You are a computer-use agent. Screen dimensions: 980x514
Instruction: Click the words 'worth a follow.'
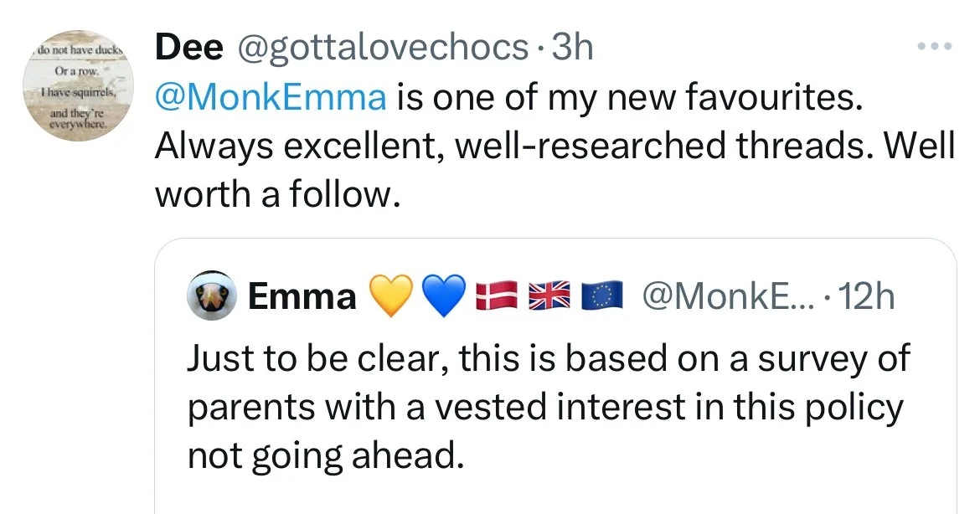tap(274, 194)
